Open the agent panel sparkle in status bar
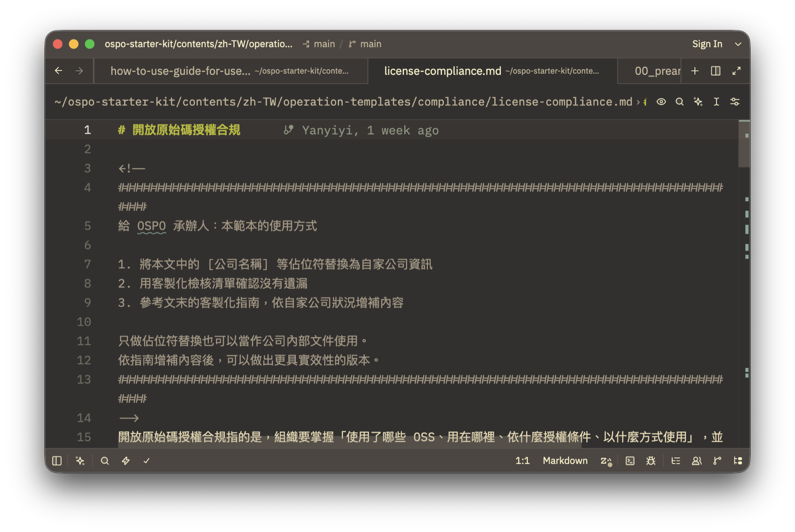795x532 pixels. [x=80, y=461]
